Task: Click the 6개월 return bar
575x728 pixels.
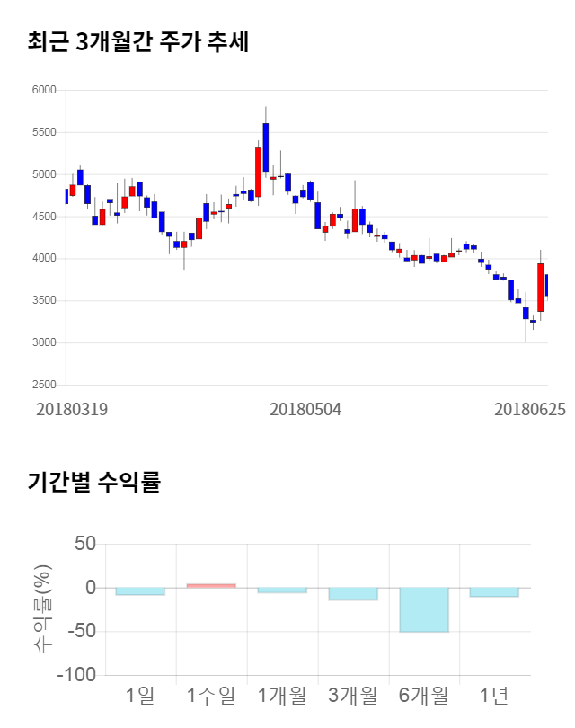Action: coord(424,609)
